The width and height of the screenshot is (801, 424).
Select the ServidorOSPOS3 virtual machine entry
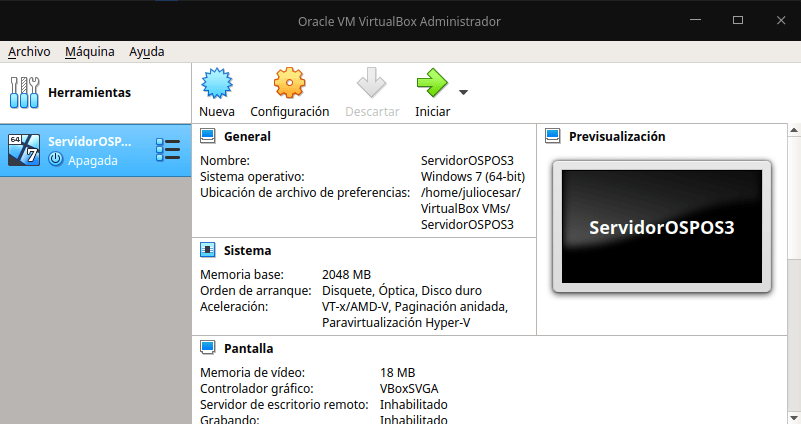coord(90,150)
